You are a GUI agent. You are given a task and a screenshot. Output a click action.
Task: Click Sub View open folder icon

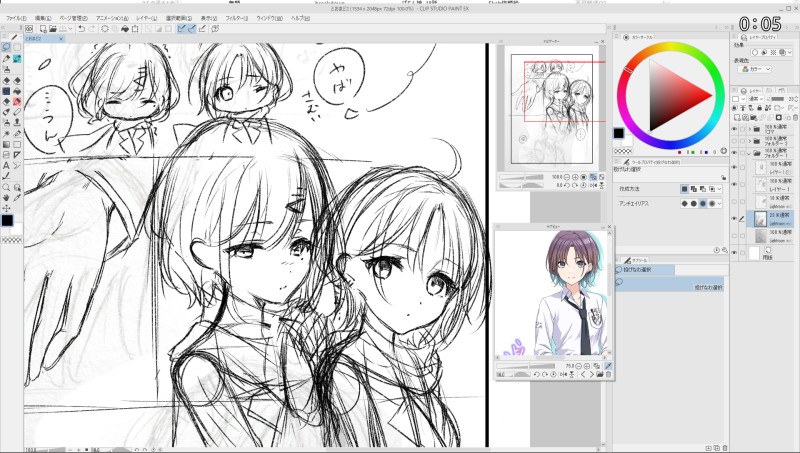tap(600, 374)
